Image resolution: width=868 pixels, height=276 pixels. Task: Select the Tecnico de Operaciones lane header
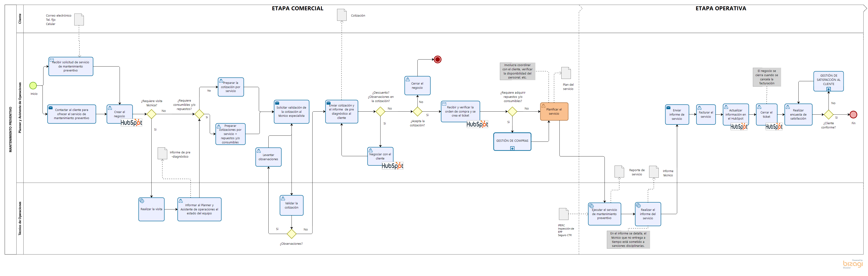[x=20, y=218]
